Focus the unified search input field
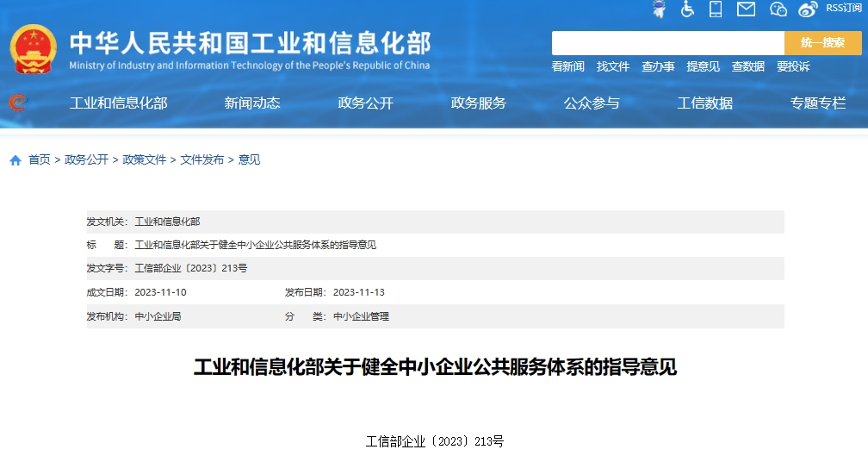868x462 pixels. 667,42
